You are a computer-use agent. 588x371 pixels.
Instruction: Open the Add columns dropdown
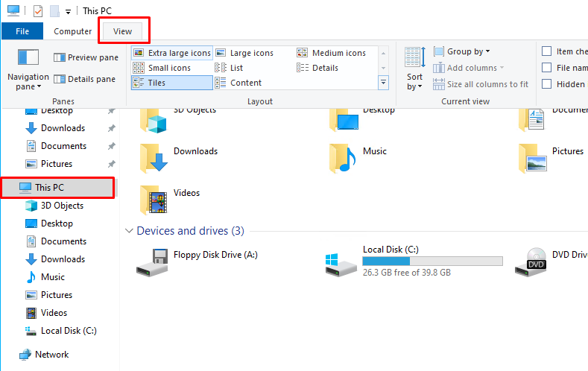pyautogui.click(x=468, y=68)
